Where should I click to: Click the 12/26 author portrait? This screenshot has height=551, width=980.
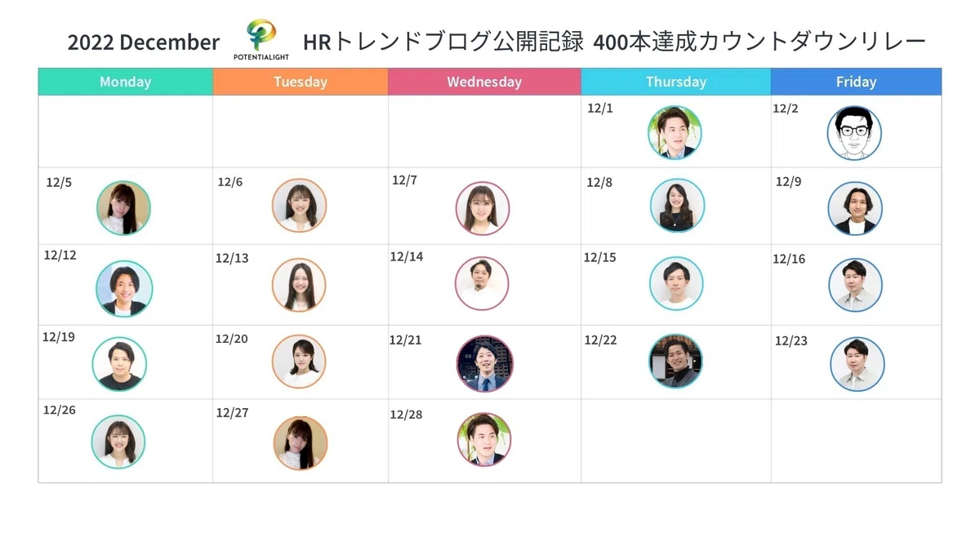(x=118, y=442)
